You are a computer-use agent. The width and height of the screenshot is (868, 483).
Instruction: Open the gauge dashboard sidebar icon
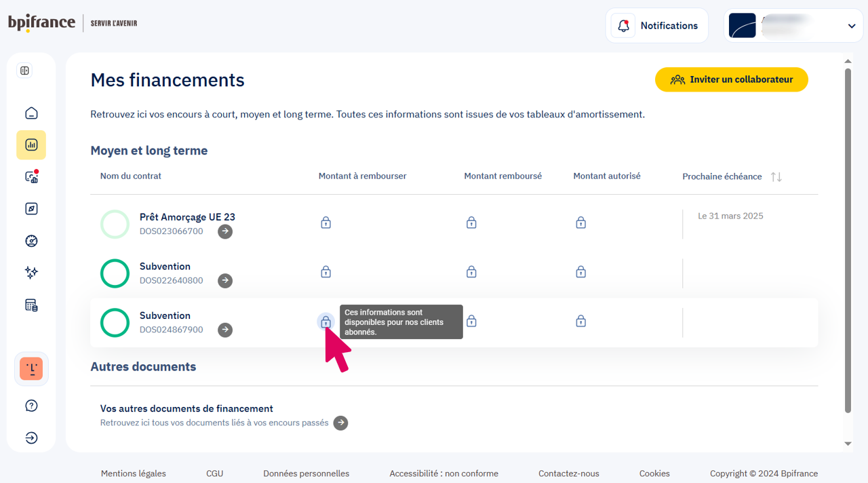coord(31,241)
